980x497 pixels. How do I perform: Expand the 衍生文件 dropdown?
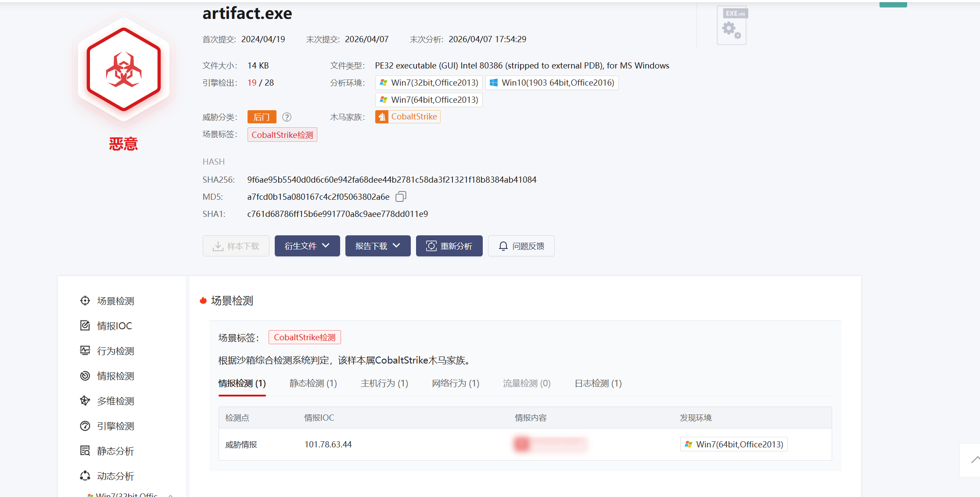pyautogui.click(x=307, y=246)
